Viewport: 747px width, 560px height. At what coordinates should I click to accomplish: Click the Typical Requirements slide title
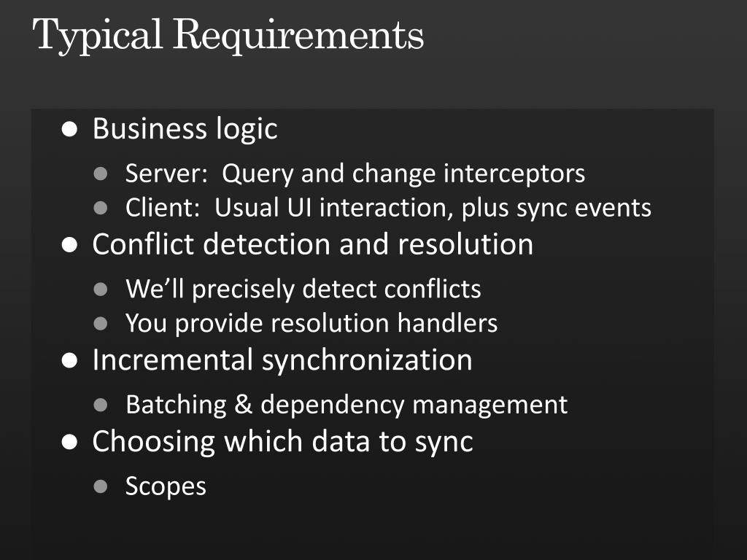point(228,36)
